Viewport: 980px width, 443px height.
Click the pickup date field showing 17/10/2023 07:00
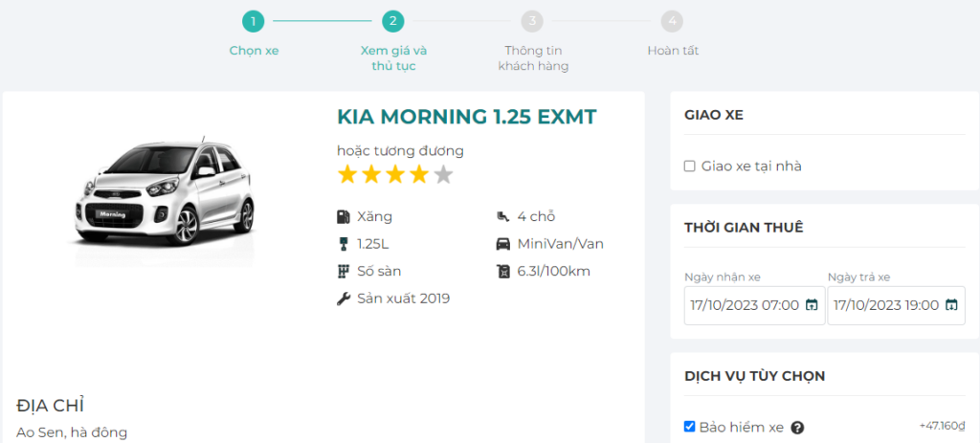(x=744, y=305)
